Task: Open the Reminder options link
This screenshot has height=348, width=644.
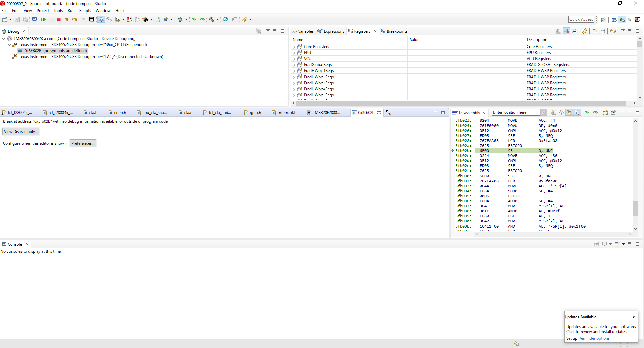Action: (x=594, y=338)
